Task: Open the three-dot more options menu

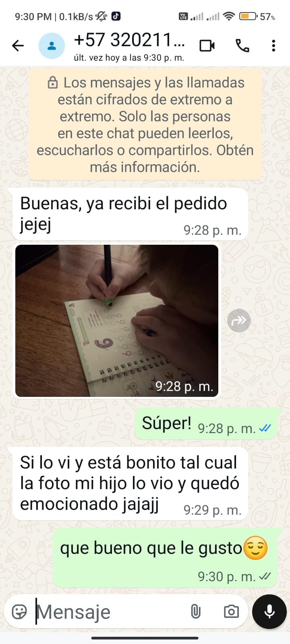Action: [273, 45]
